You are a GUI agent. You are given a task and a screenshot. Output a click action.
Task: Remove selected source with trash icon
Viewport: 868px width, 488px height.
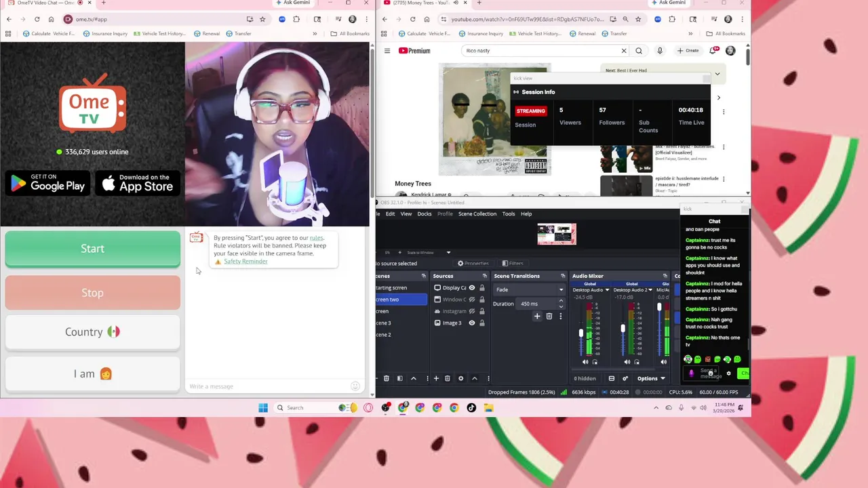pyautogui.click(x=448, y=379)
